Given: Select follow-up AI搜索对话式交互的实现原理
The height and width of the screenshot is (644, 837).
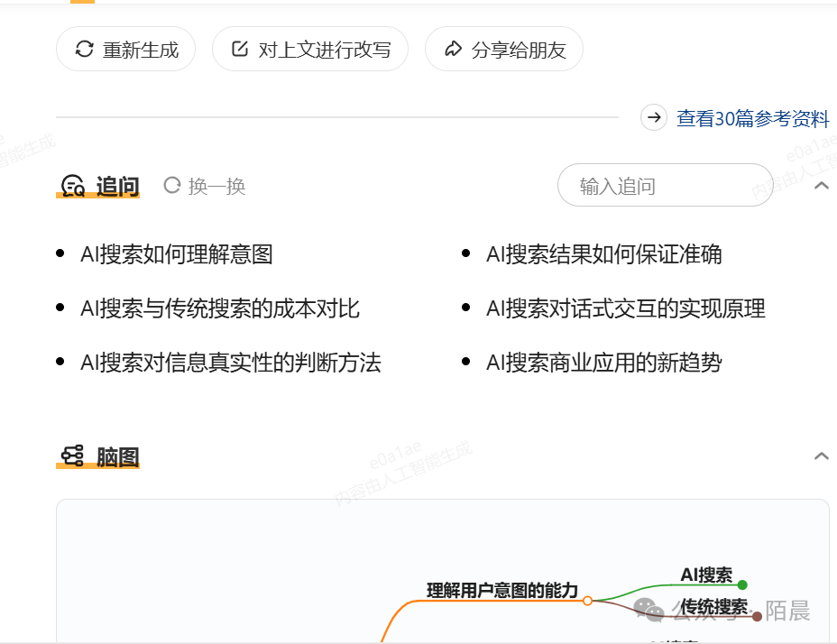Looking at the screenshot, I should [x=626, y=308].
